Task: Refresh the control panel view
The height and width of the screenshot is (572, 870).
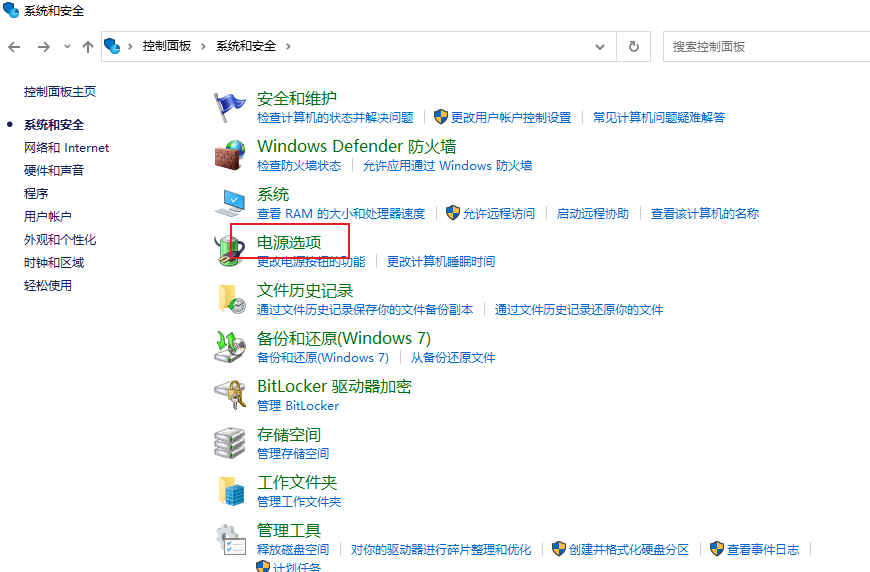Action: pyautogui.click(x=634, y=47)
